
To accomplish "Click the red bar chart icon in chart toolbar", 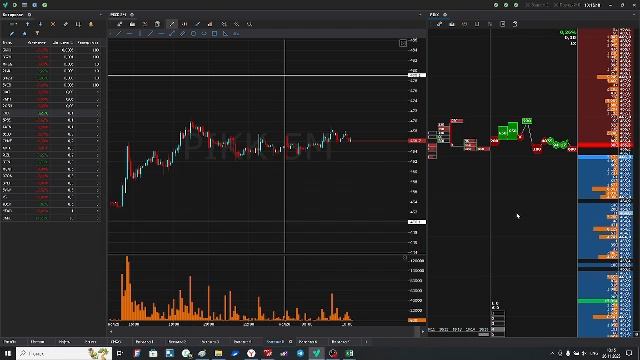I will 210,24.
